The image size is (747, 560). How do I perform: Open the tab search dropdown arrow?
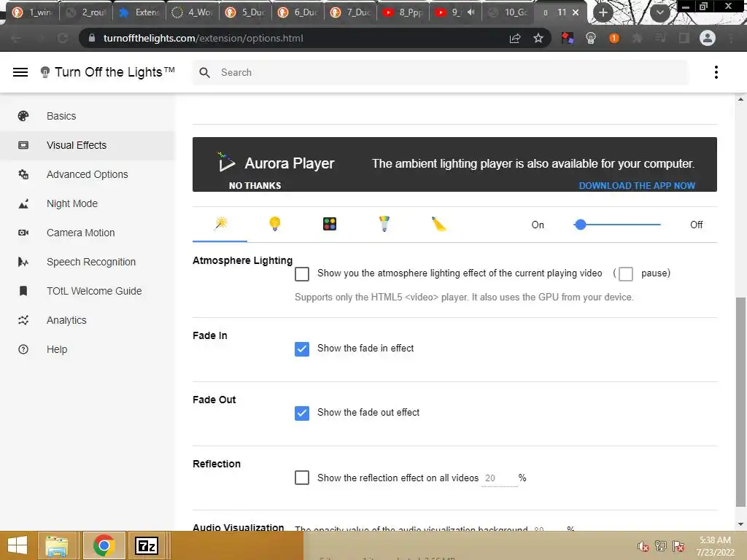tap(659, 12)
